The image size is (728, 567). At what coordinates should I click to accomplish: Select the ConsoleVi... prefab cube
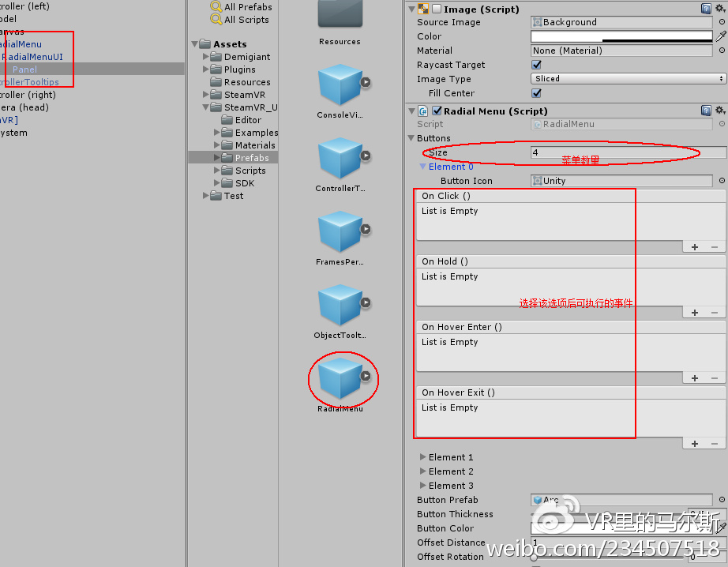[x=340, y=84]
